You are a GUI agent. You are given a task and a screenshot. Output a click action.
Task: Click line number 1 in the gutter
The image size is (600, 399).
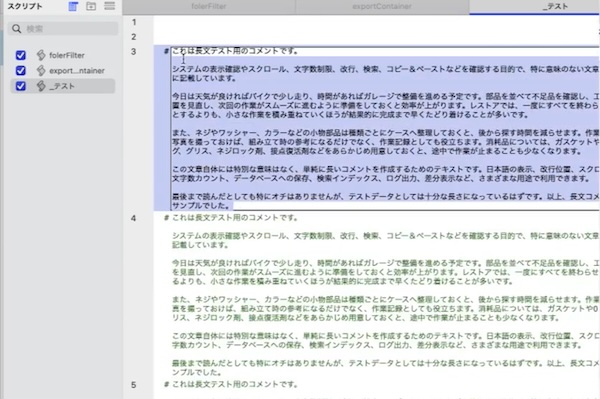[134, 22]
